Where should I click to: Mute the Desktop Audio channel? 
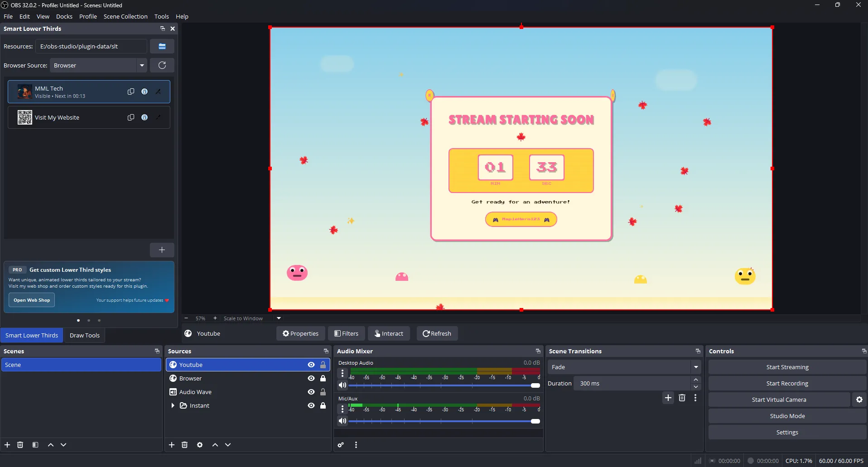point(343,385)
